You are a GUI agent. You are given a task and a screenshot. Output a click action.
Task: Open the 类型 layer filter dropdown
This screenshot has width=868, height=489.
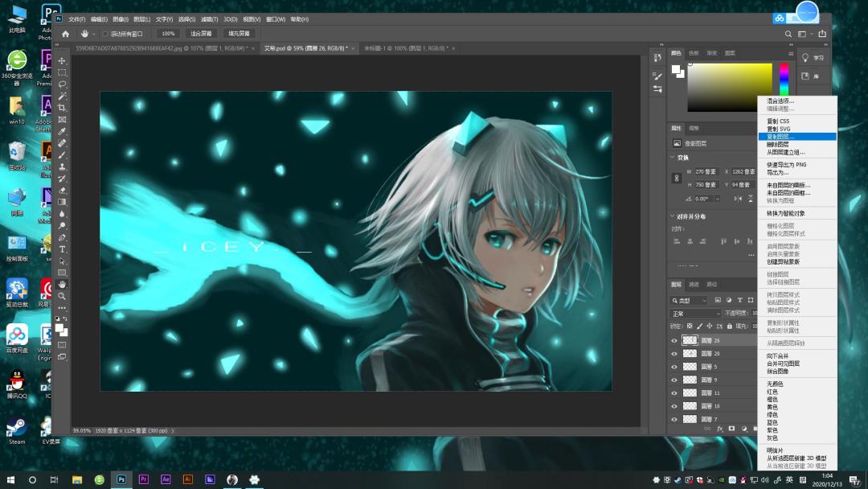[x=690, y=300]
